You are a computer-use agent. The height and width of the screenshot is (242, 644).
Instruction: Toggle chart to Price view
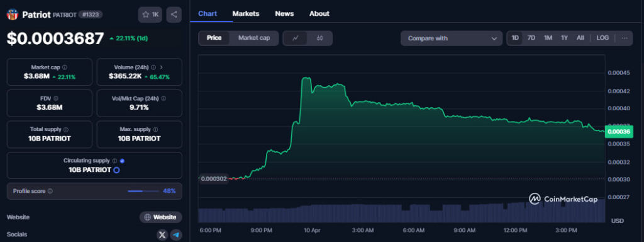click(x=214, y=38)
